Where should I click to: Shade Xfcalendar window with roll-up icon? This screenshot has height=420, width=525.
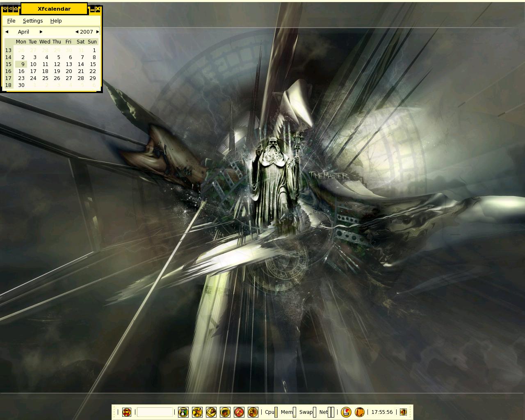16,9
